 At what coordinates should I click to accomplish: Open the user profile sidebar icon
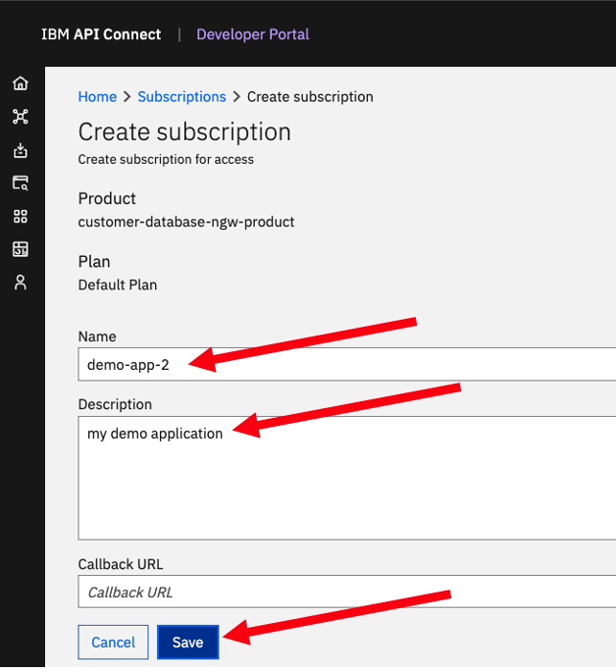click(x=21, y=283)
